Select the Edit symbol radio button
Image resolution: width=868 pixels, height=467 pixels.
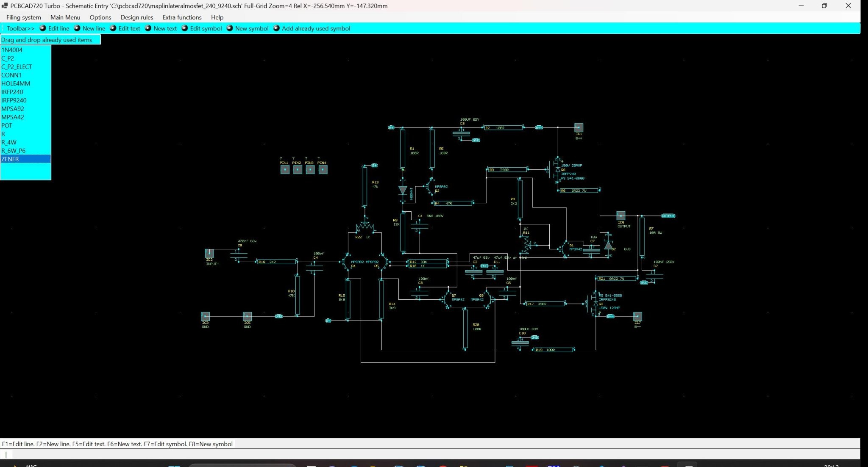coord(202,28)
